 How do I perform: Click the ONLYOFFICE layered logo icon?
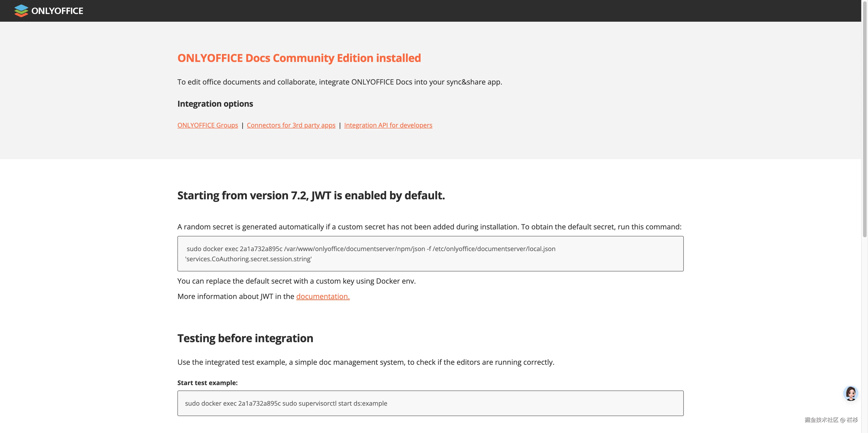pyautogui.click(x=21, y=11)
